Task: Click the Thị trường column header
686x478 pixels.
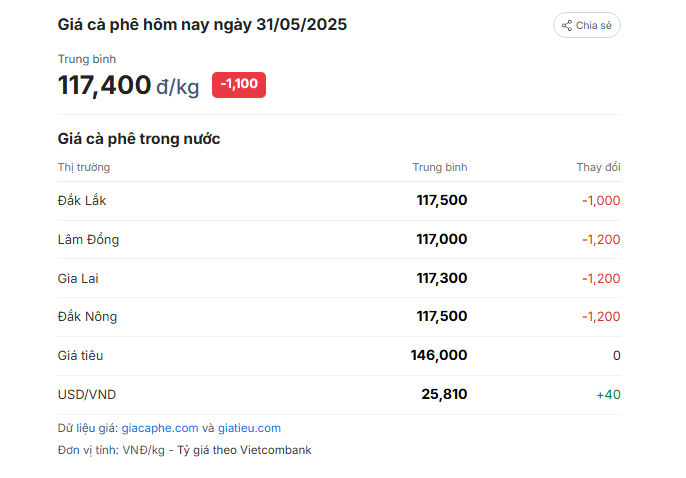Action: [84, 167]
